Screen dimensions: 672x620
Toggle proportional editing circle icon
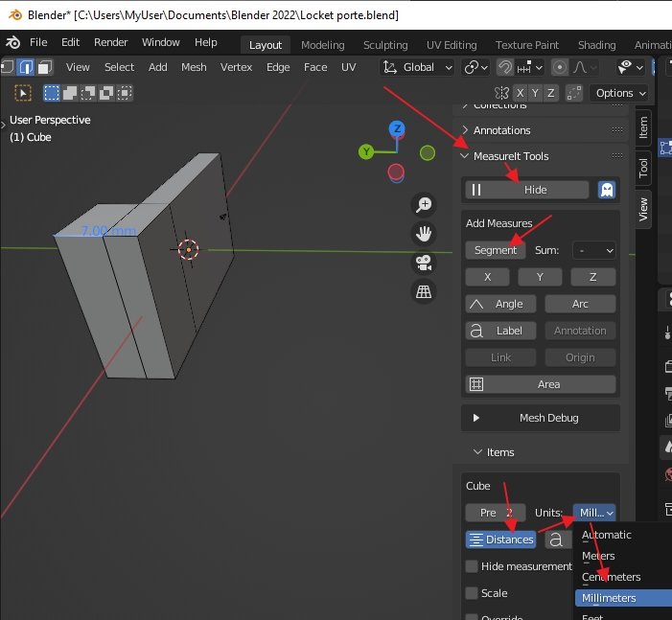(x=559, y=67)
